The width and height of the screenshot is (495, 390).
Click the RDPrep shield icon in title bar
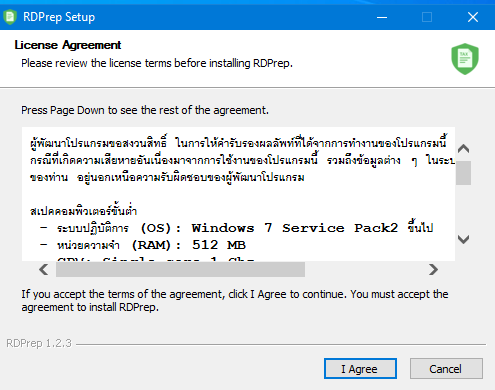point(10,17)
